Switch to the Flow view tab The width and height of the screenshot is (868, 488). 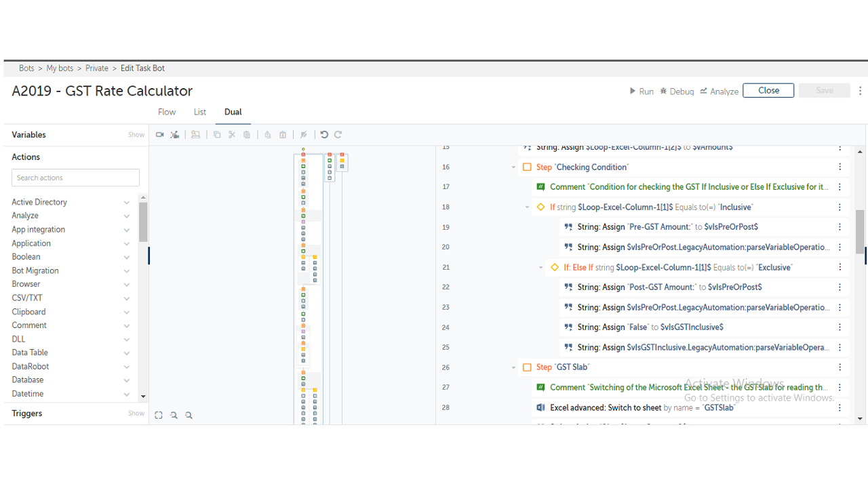click(167, 112)
